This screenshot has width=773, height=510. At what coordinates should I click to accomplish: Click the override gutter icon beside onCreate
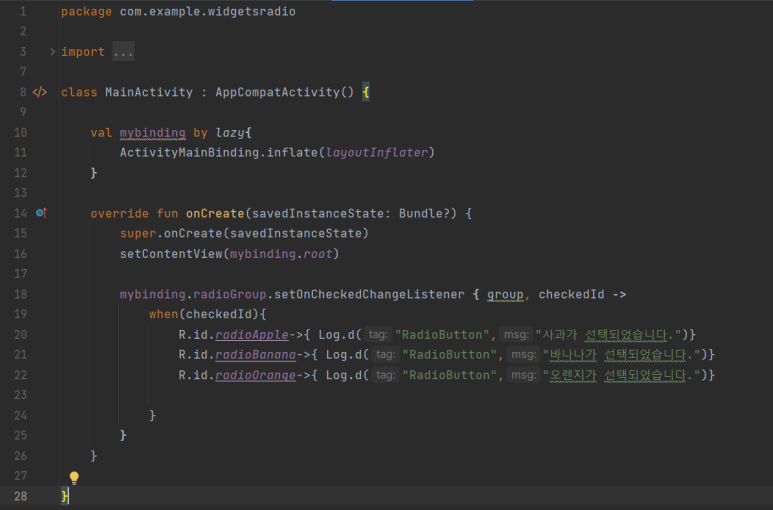[41, 213]
